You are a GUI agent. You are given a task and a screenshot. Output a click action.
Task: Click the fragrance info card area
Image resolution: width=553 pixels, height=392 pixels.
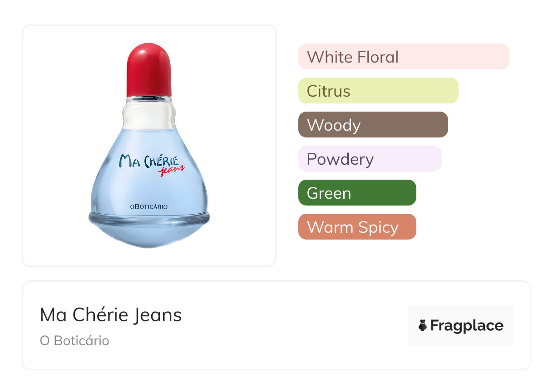click(276, 325)
